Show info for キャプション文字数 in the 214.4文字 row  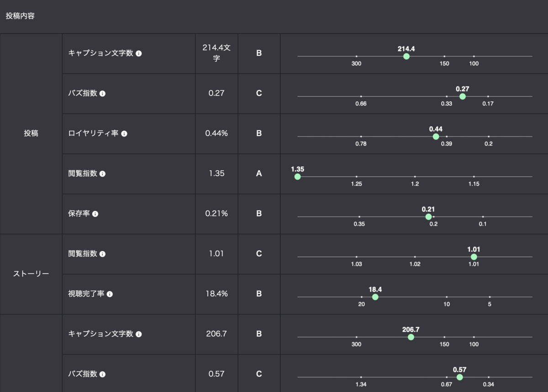(x=139, y=53)
